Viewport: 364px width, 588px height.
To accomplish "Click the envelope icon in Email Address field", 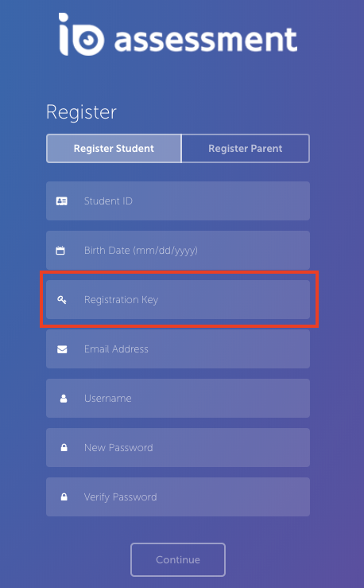I will click(x=62, y=349).
